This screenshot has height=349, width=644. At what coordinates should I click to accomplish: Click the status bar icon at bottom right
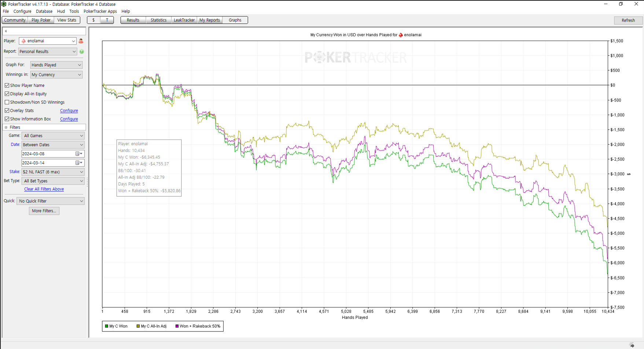point(632,345)
